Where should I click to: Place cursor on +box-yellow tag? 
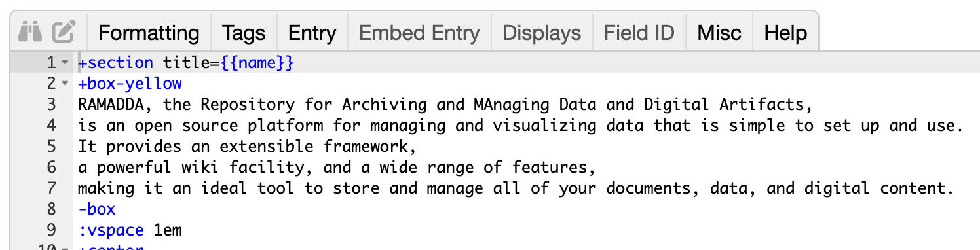(130, 84)
